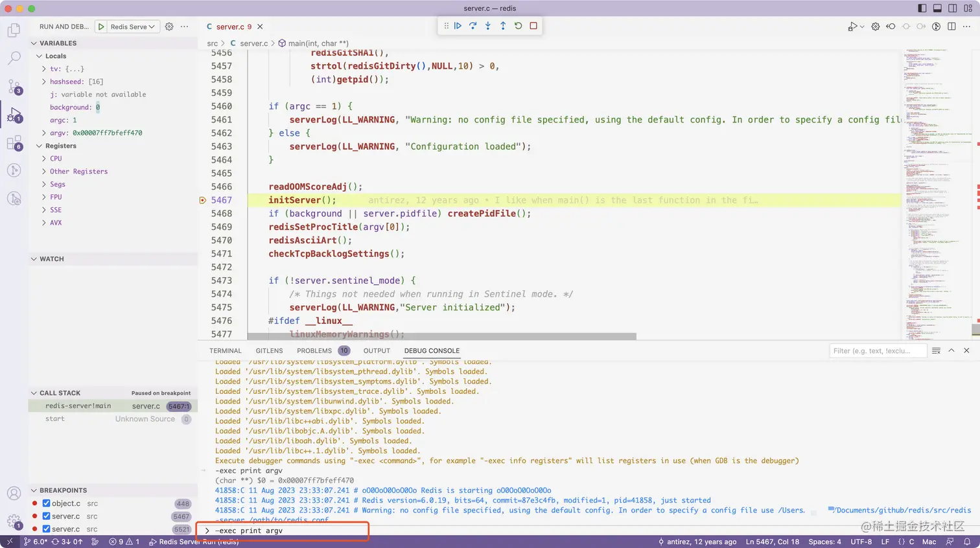
Task: Select redis-server!main call stack frame
Action: [x=113, y=406]
